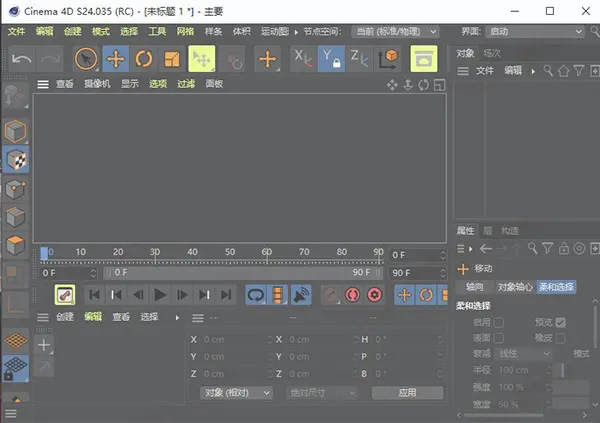Click the play forward button
The image size is (600, 423).
160,294
